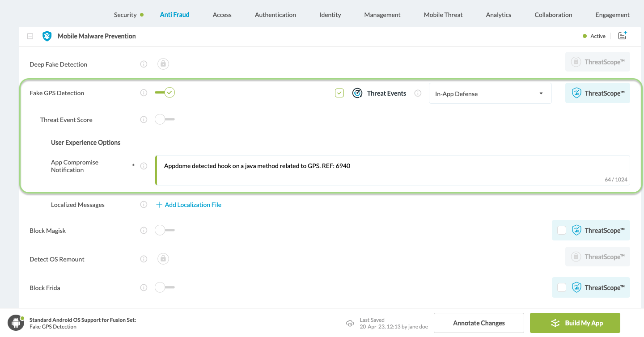Open the Mobile Threat tab
644x337 pixels.
tap(443, 15)
